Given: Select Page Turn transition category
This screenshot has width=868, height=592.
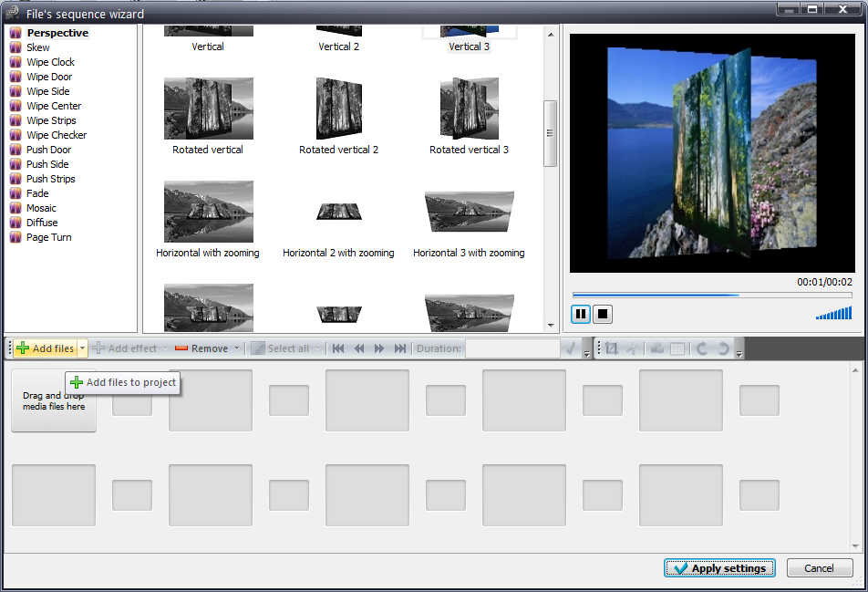Looking at the screenshot, I should point(48,237).
